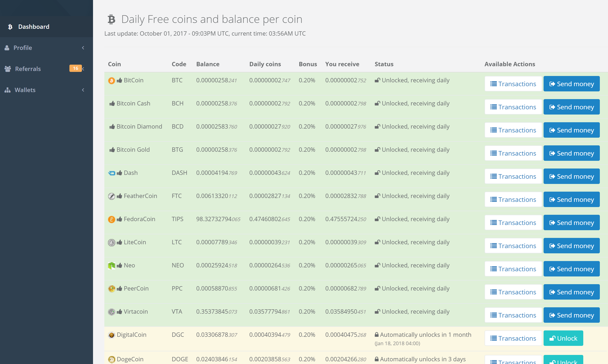Expand the Referrals menu chevron
The width and height of the screenshot is (608, 364).
coord(83,69)
